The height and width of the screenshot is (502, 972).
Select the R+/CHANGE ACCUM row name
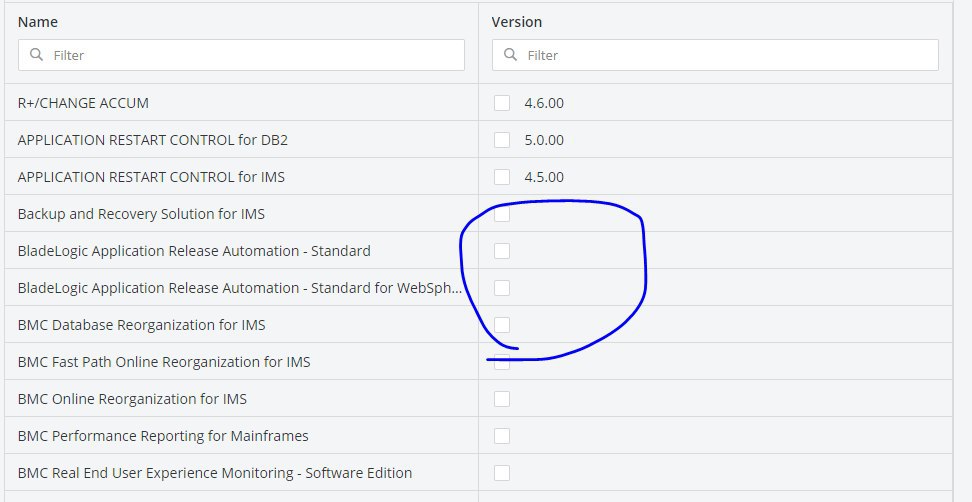83,103
